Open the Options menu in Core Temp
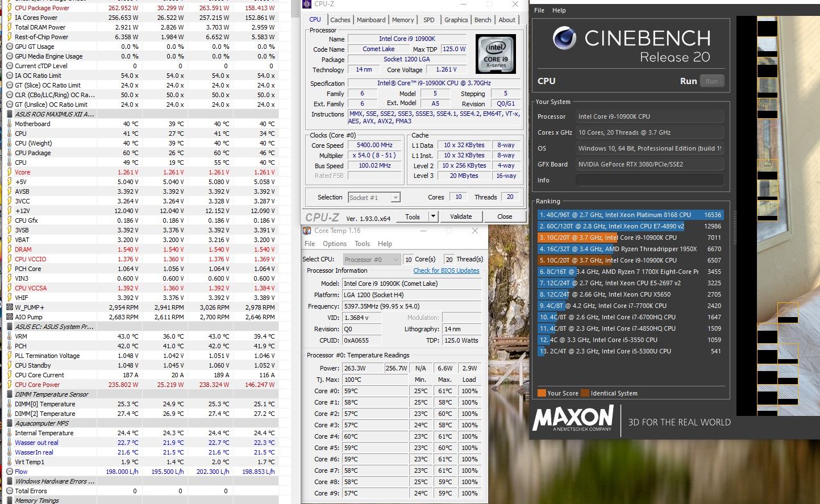The image size is (820, 504). click(335, 244)
